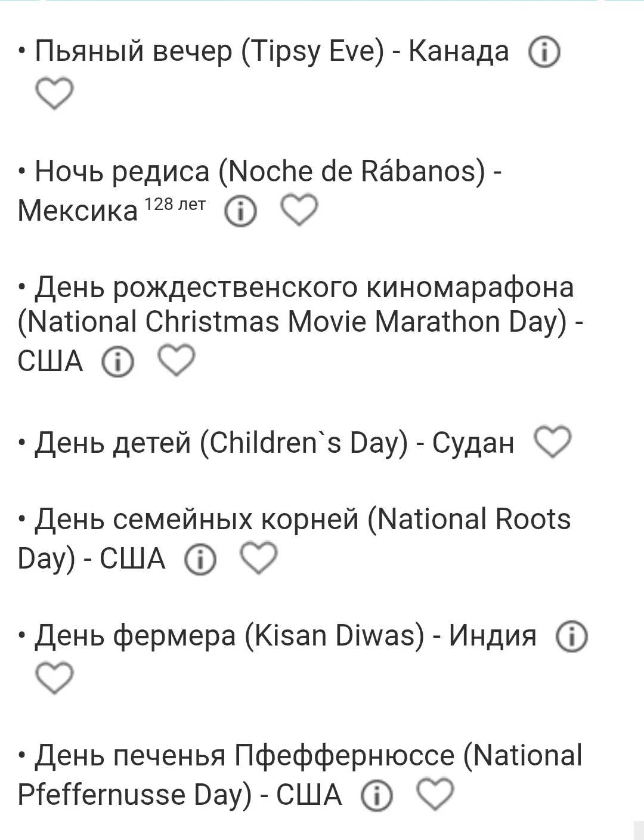The height and width of the screenshot is (840, 644).
Task: Open info for Tipsy Eve holiday
Action: (544, 53)
